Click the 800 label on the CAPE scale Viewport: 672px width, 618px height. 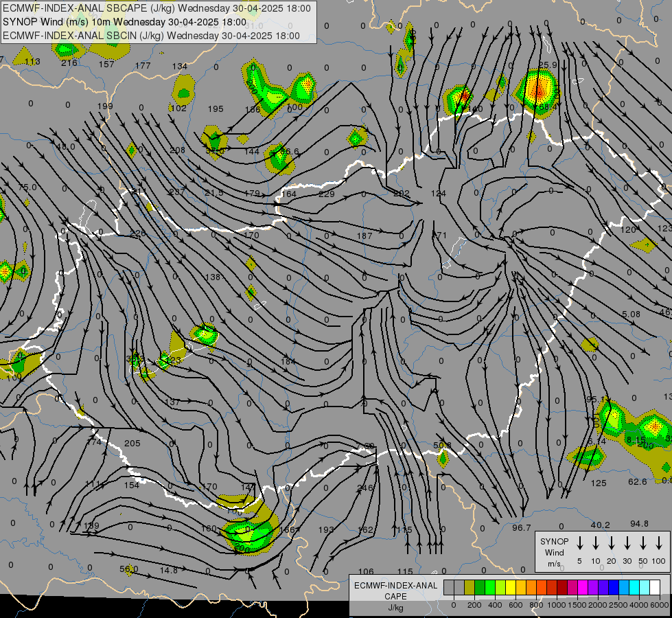tap(536, 605)
